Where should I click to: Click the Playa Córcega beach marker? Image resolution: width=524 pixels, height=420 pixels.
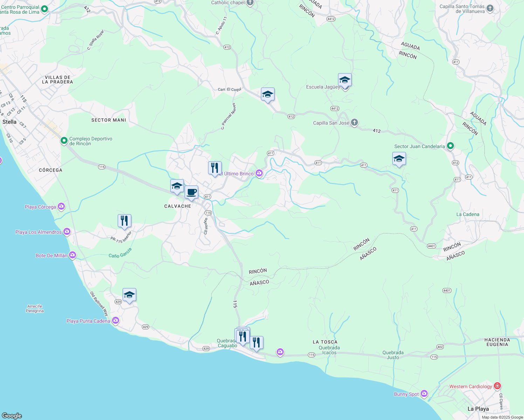pyautogui.click(x=61, y=206)
